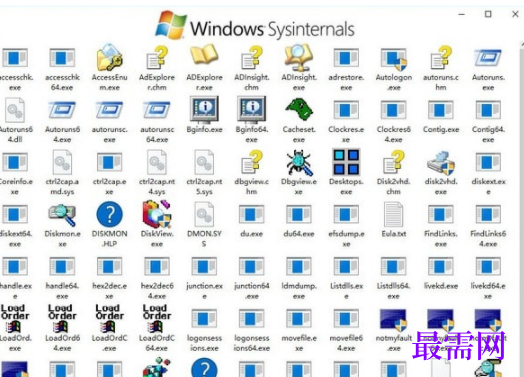
Task: Select the Autoruns64.dll gear file icon
Action: [15, 110]
